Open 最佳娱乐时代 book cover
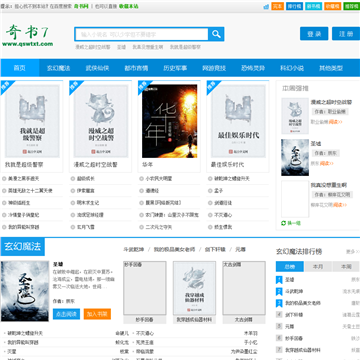This screenshot has height=360, width=360. click(238, 121)
